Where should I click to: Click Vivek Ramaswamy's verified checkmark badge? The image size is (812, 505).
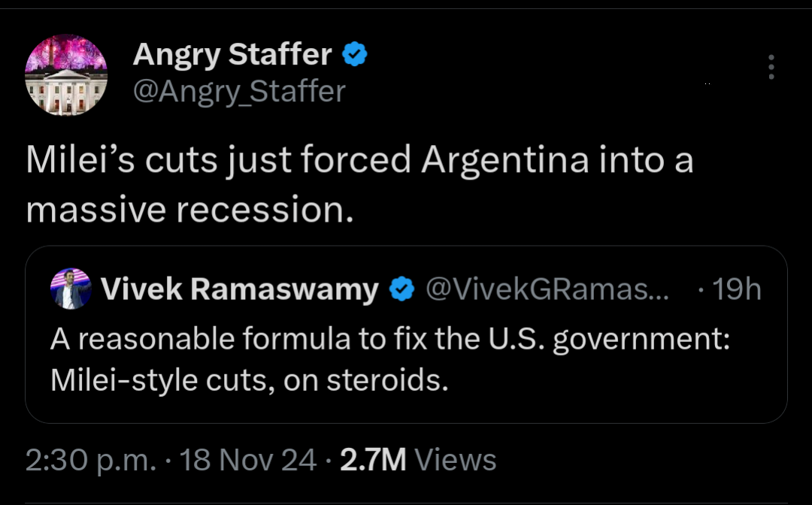point(402,289)
